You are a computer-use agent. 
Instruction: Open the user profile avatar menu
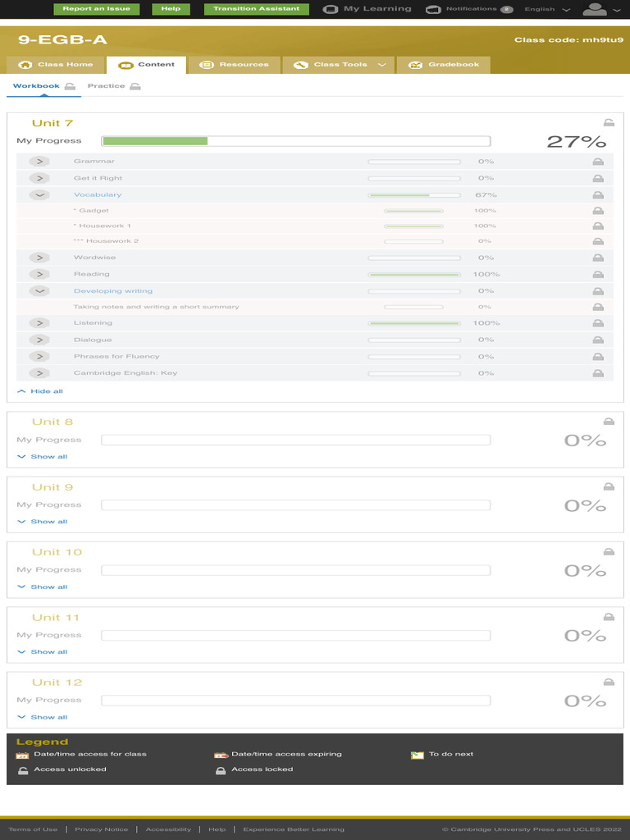click(x=594, y=10)
